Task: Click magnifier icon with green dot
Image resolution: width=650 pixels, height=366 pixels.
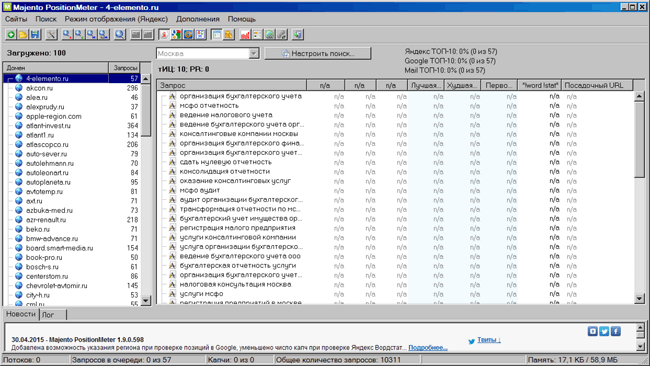Action: pyautogui.click(x=79, y=35)
